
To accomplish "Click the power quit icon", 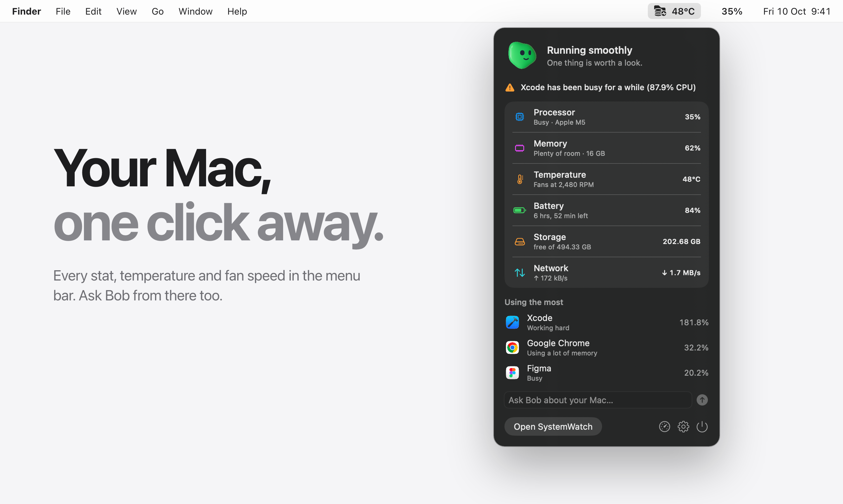I will [x=702, y=426].
